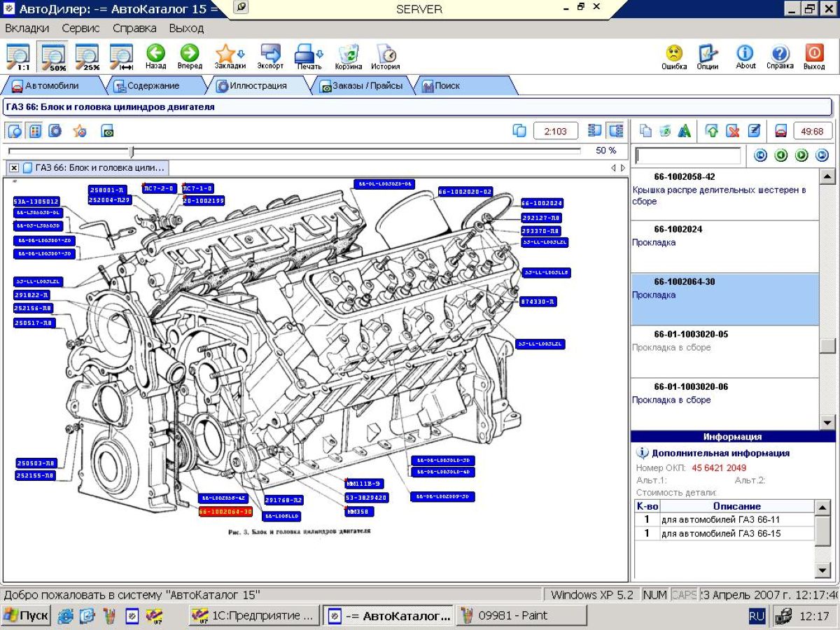Click the green up arrow icon
840x630 pixels.
(x=713, y=131)
